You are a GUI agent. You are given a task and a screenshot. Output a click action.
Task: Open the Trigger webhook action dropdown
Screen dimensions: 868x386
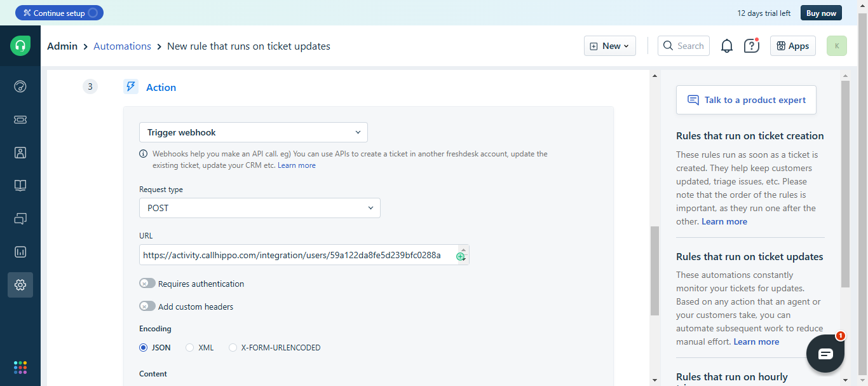coord(254,132)
